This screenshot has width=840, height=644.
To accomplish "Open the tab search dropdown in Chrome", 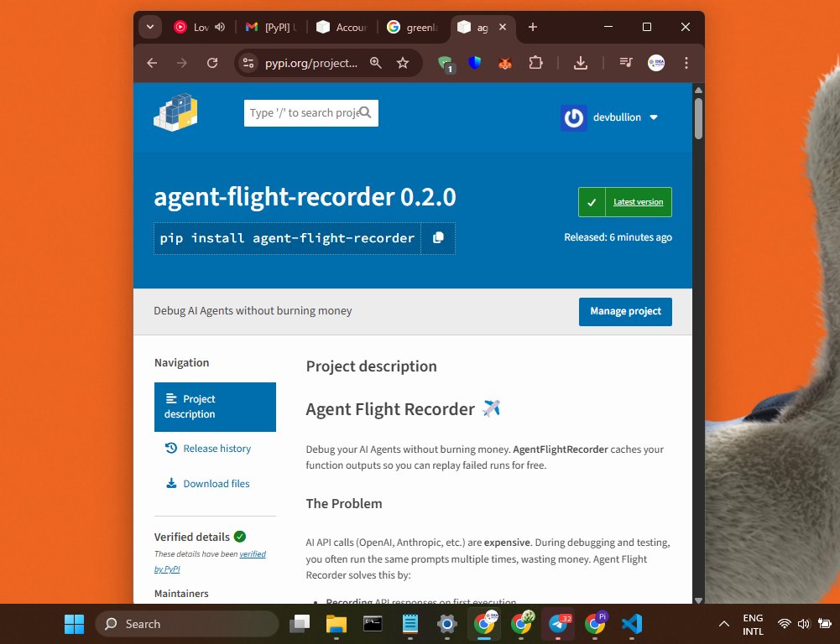I will 150,27.
